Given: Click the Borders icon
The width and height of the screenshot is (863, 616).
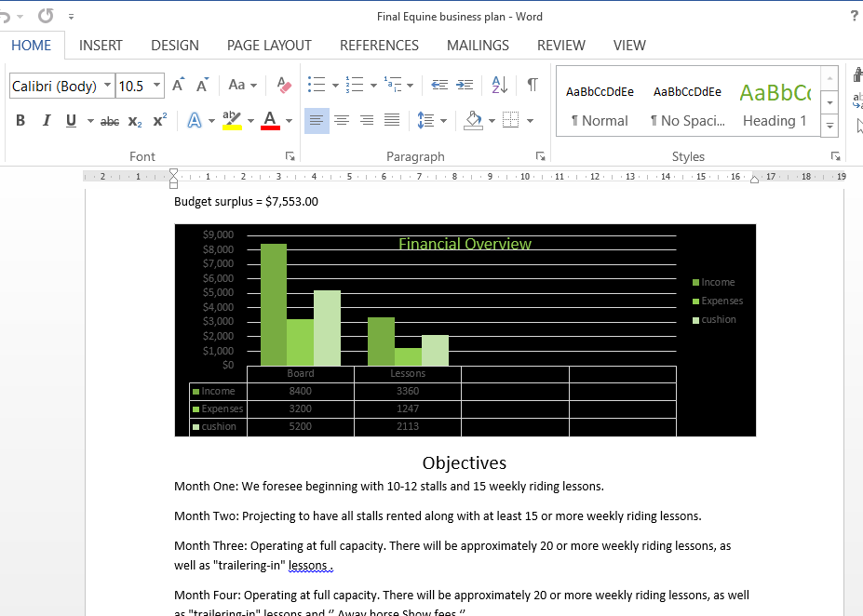Looking at the screenshot, I should click(511, 120).
